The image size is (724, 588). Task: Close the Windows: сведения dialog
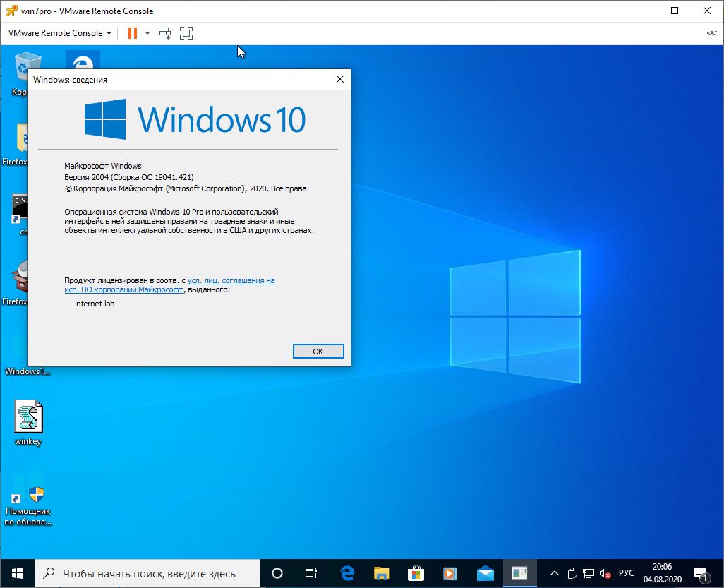point(340,80)
